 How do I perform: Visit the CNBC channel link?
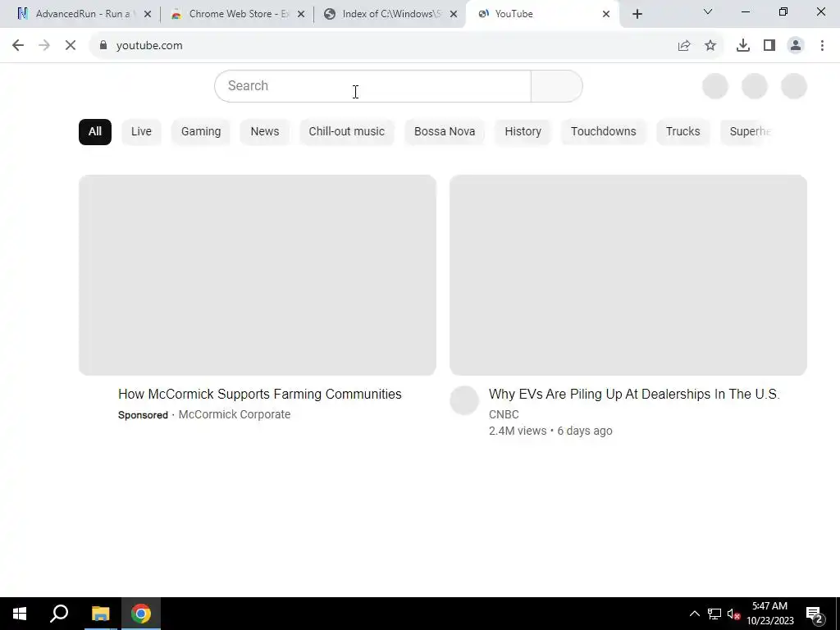[504, 414]
